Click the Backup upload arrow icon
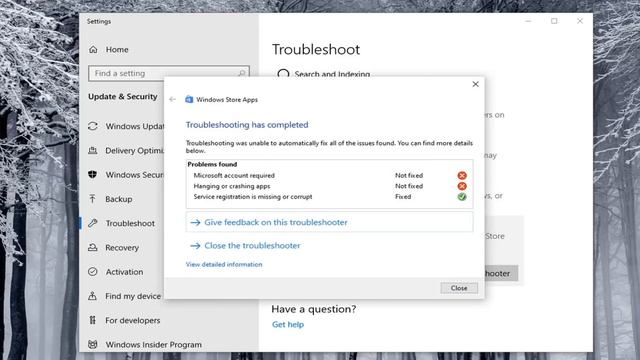Screen dimensions: 640x360 click(x=93, y=199)
